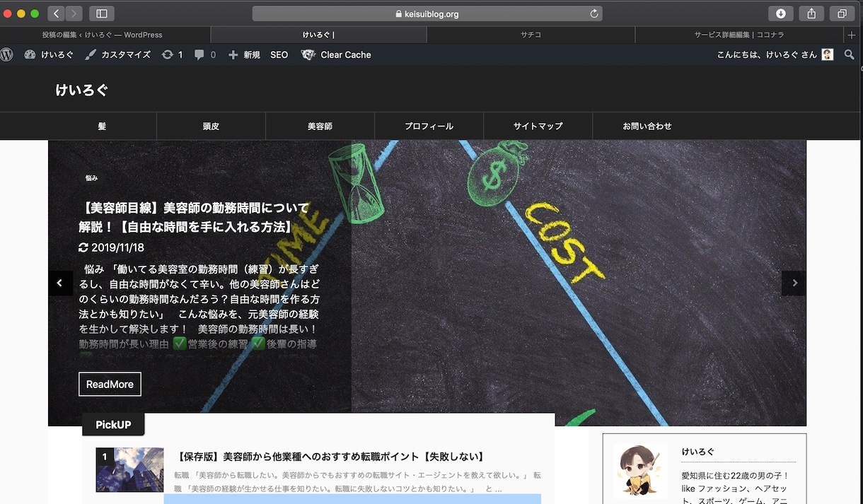Open the けいろぐ dashboard in admin bar
The image size is (863, 504).
(x=49, y=54)
